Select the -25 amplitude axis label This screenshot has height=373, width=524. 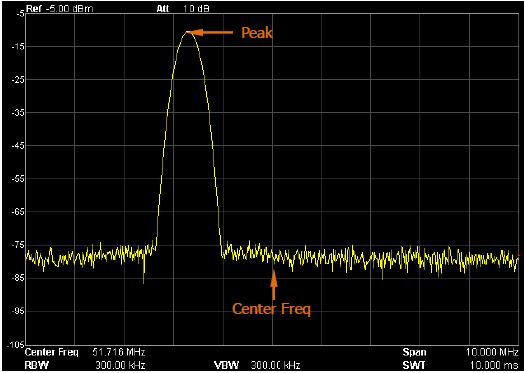pos(19,80)
